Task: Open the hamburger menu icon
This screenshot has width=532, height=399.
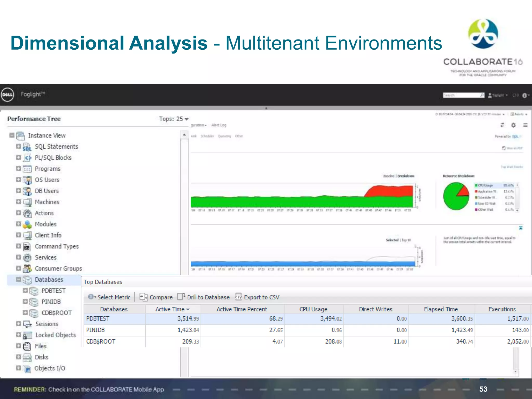Action: pos(525,125)
